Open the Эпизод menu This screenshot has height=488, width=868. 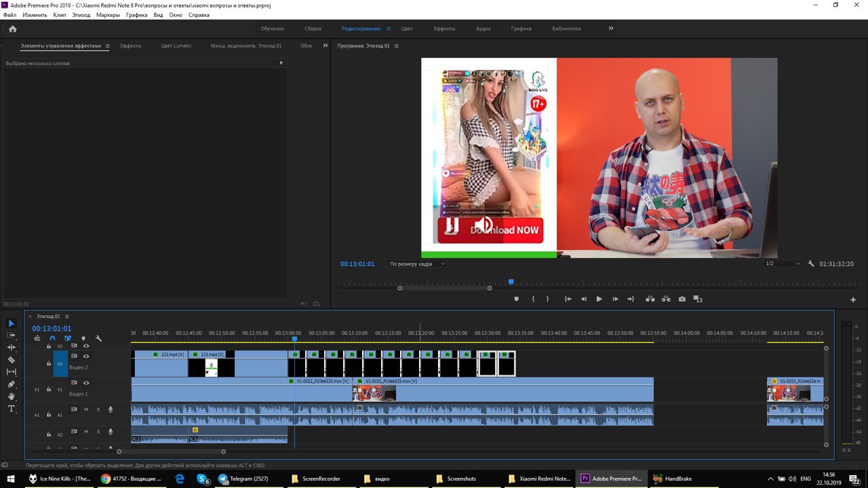tap(81, 14)
